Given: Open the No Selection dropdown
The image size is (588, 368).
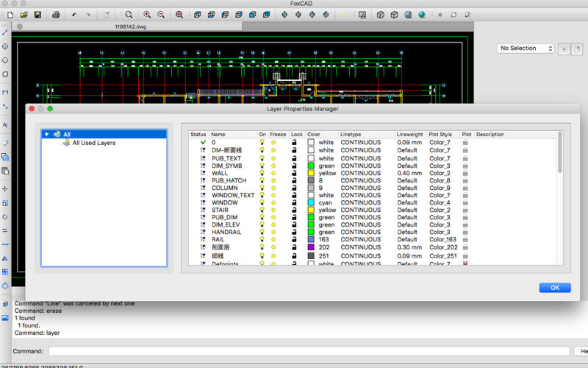Looking at the screenshot, I should (x=526, y=49).
